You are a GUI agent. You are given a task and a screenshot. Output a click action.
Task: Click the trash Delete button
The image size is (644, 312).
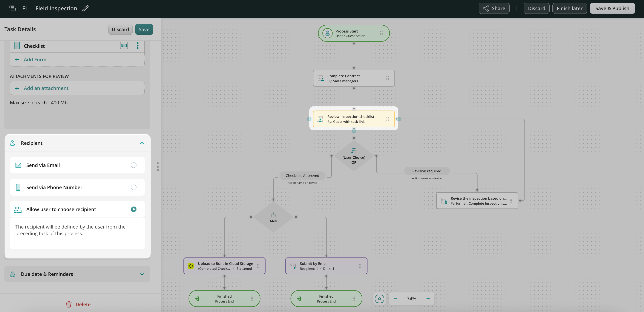point(78,304)
